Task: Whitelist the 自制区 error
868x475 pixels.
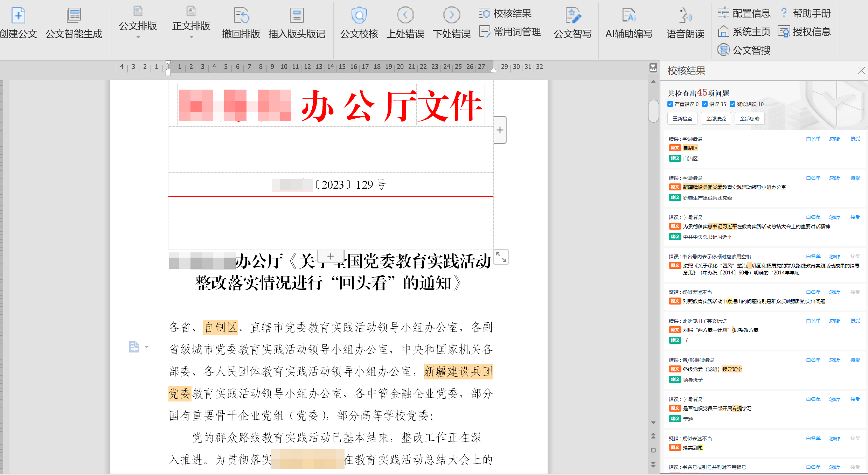Action: pos(813,139)
